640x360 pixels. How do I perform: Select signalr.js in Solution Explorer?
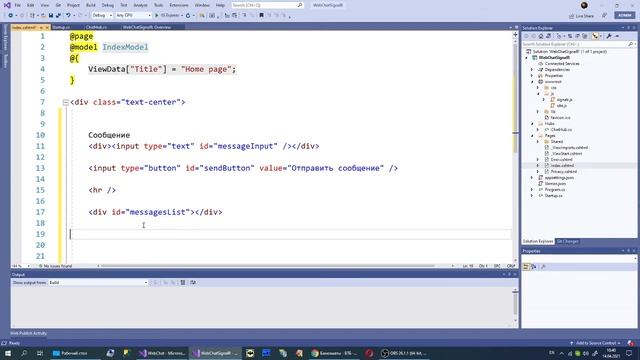564,100
